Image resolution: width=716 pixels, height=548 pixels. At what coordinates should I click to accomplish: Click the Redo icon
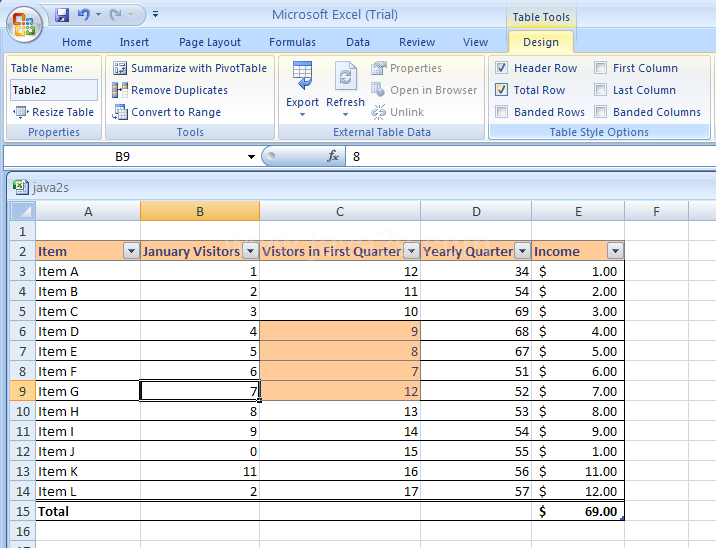click(x=116, y=15)
